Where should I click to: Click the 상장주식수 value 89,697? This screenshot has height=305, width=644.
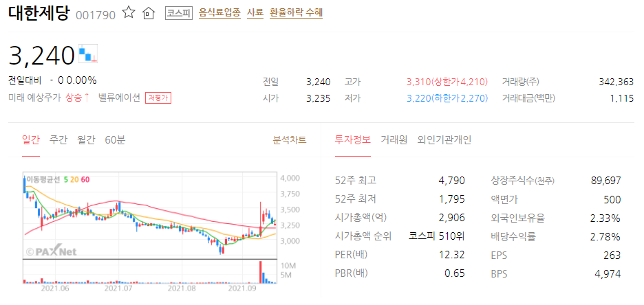[605, 181]
